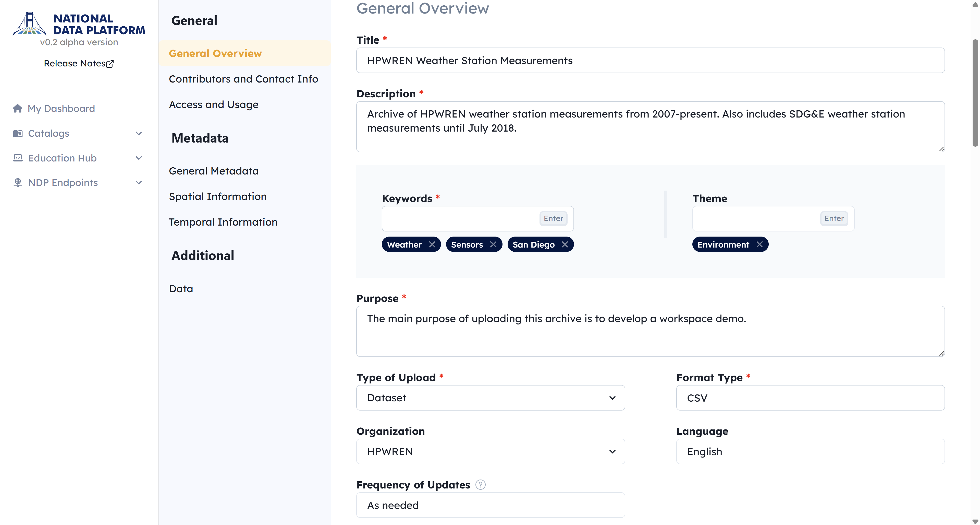Screen dimensions: 980x525
Task: Remove the Sensors keyword tag
Action: click(x=493, y=244)
